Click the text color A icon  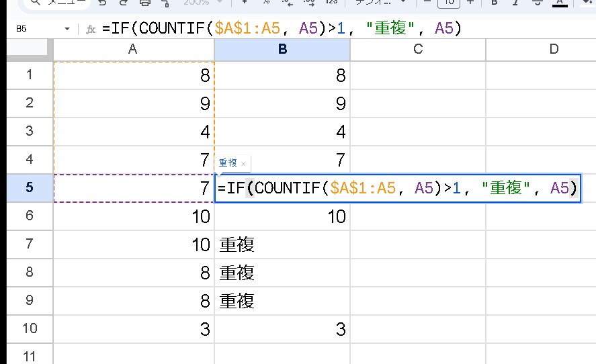tap(559, 3)
